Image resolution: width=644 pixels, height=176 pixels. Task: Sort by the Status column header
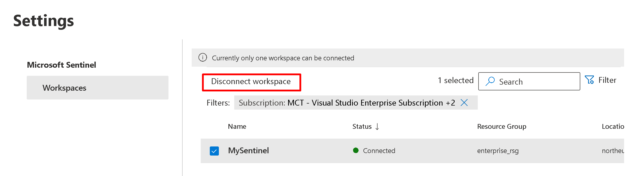[362, 127]
